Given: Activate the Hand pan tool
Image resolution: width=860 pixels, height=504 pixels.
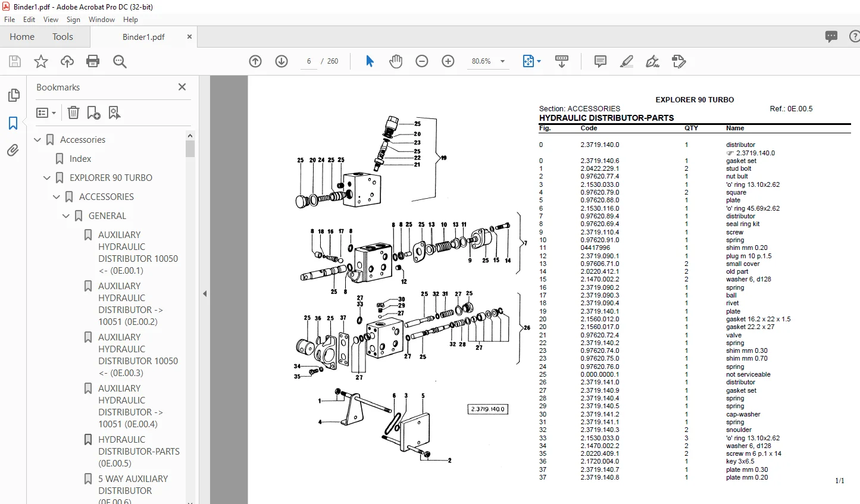Looking at the screenshot, I should pyautogui.click(x=396, y=61).
